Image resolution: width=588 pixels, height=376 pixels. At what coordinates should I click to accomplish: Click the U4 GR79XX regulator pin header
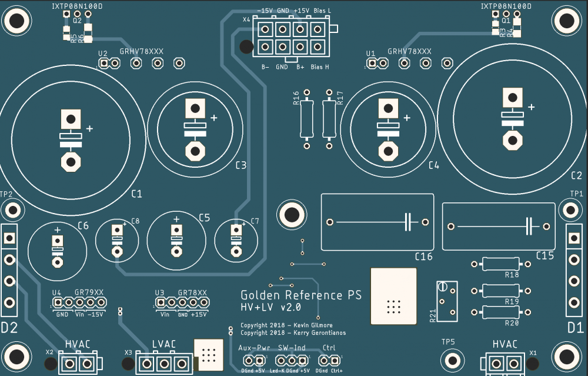point(79,303)
